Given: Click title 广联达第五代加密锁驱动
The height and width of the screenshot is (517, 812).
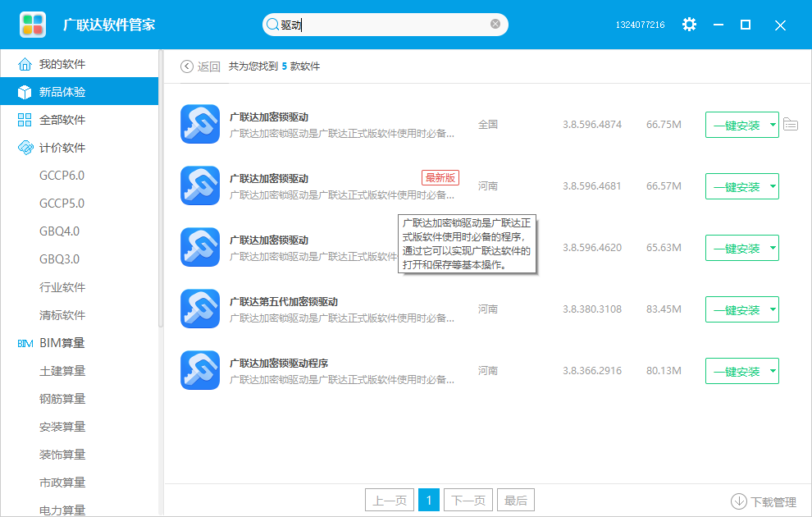Looking at the screenshot, I should [x=284, y=301].
